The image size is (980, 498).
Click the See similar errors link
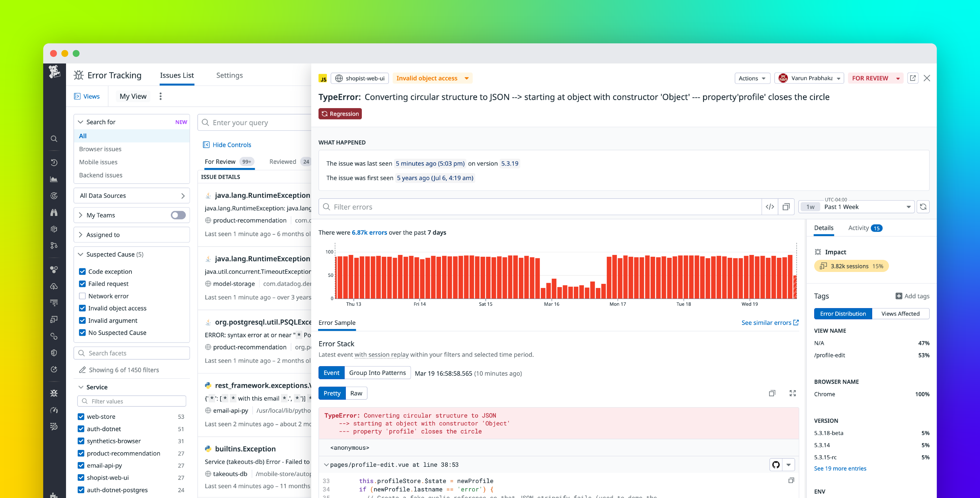[x=766, y=323]
